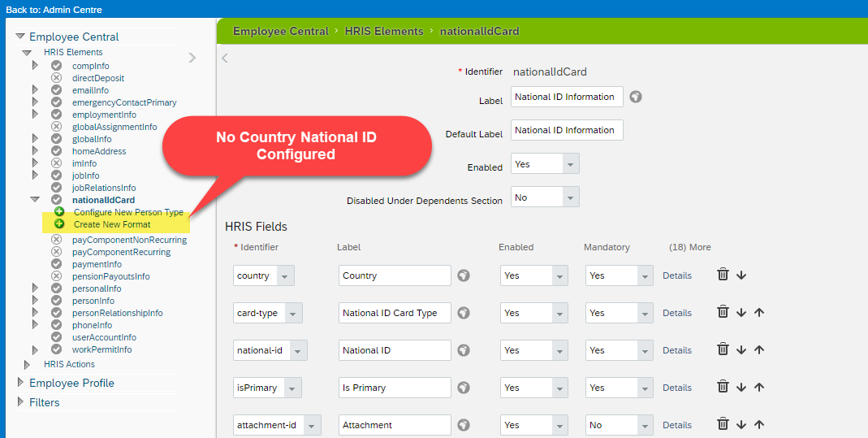The image size is (868, 438).
Task: Click Back to: Admin Centre link
Action: 54,10
